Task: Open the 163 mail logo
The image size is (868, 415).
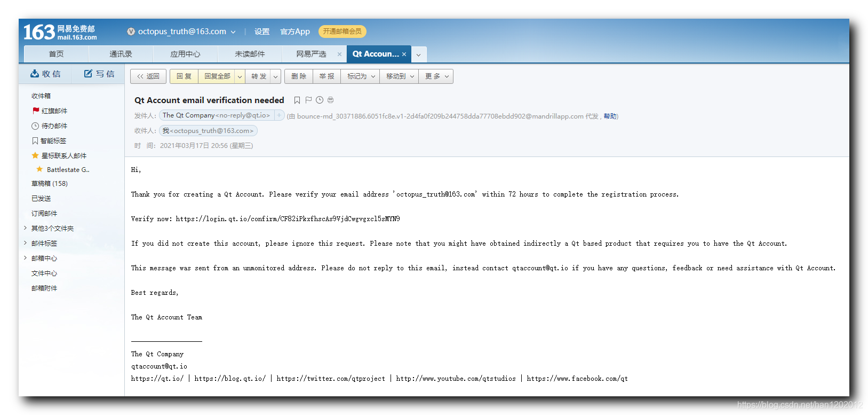Action: [60, 32]
